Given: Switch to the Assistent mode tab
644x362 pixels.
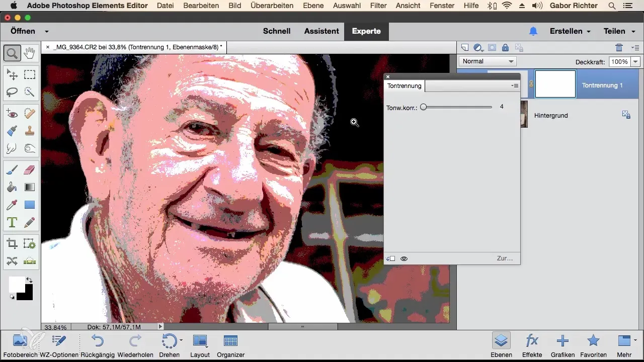Looking at the screenshot, I should coord(321,31).
